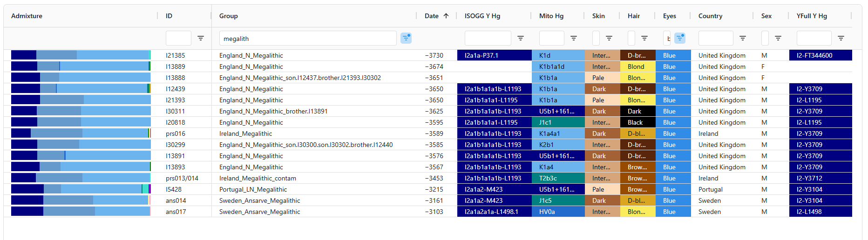The image size is (868, 240).
Task: Click the active Eyes column filter icon
Action: (x=680, y=38)
